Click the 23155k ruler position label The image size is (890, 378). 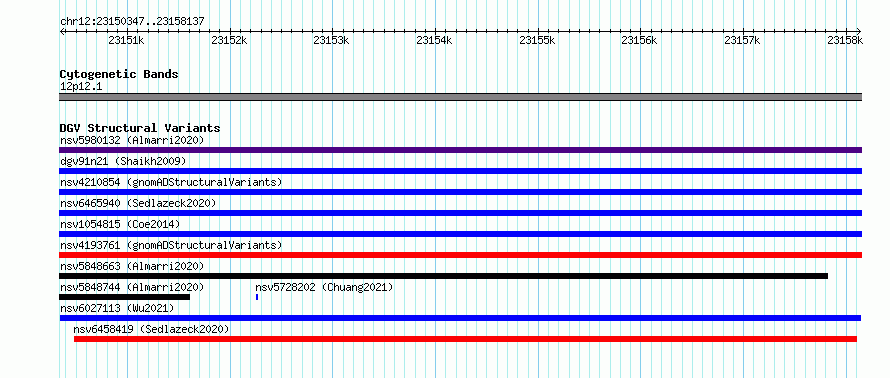click(537, 40)
